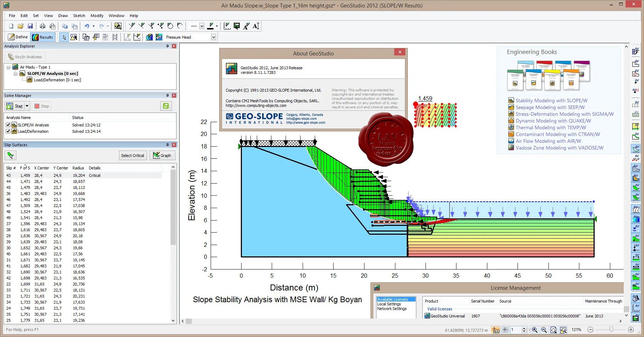Start the solver

tap(15, 106)
